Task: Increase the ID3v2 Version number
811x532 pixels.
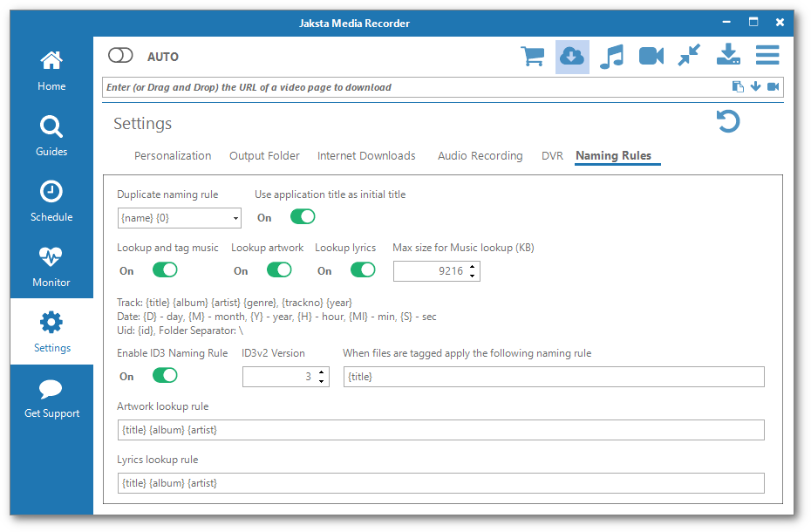Action: pyautogui.click(x=322, y=372)
